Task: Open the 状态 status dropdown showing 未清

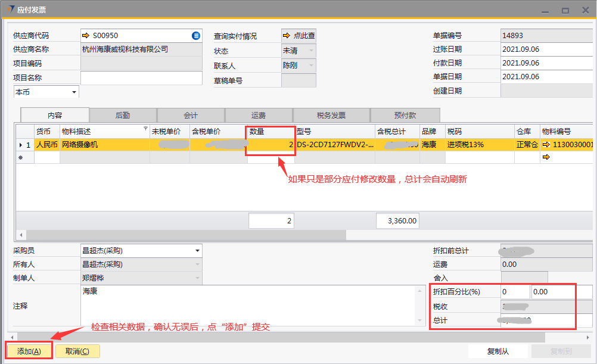Action: pos(311,51)
